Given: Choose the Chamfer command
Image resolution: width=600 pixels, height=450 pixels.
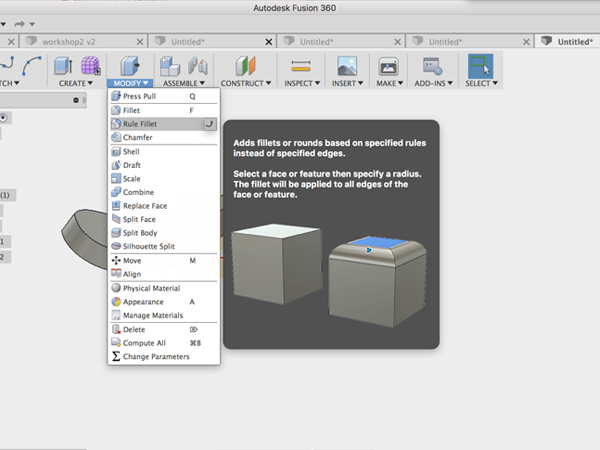Looking at the screenshot, I should 164,137.
